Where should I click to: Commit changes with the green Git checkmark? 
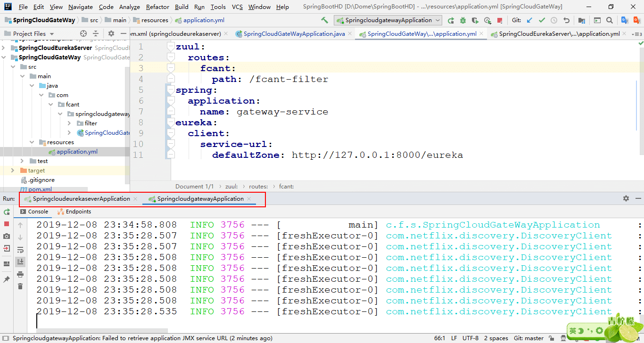point(542,20)
